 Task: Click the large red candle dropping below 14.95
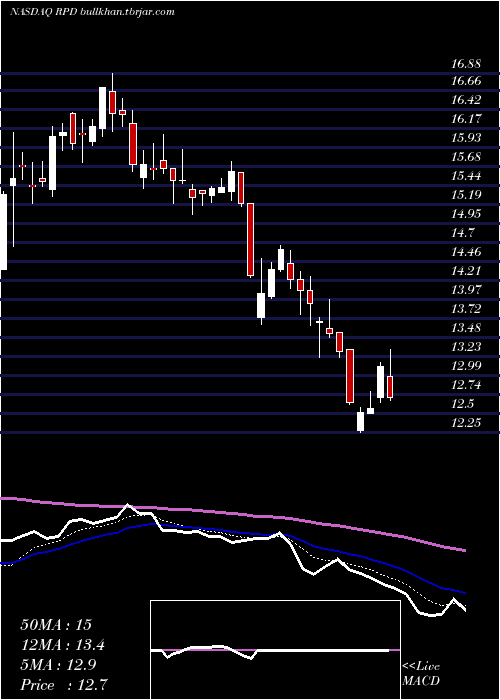pyautogui.click(x=251, y=239)
